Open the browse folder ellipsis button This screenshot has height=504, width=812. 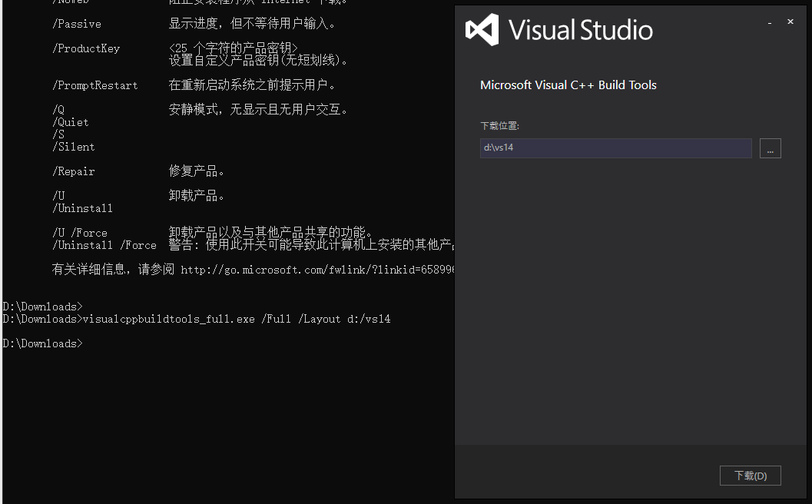pos(770,148)
